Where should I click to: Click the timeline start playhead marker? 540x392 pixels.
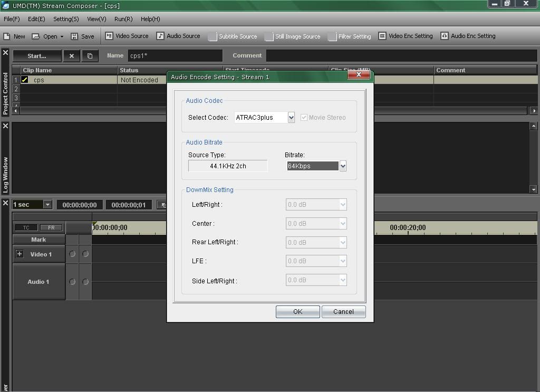point(94,224)
